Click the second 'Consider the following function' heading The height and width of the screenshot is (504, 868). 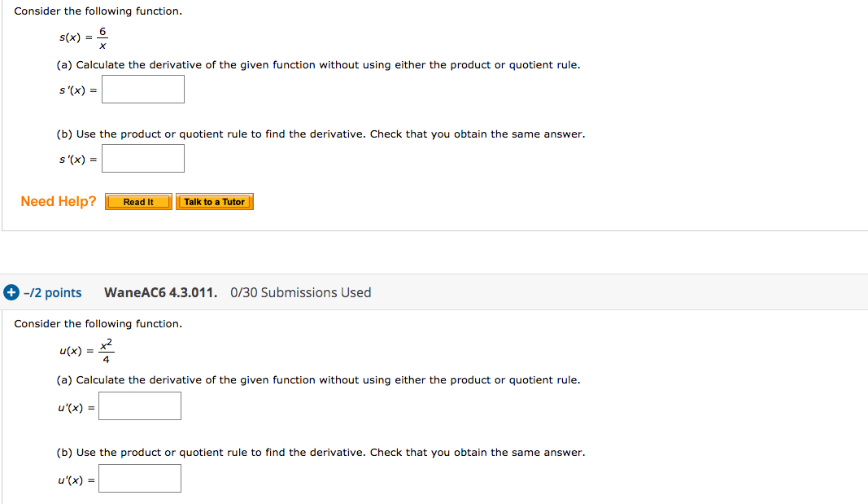click(x=98, y=323)
